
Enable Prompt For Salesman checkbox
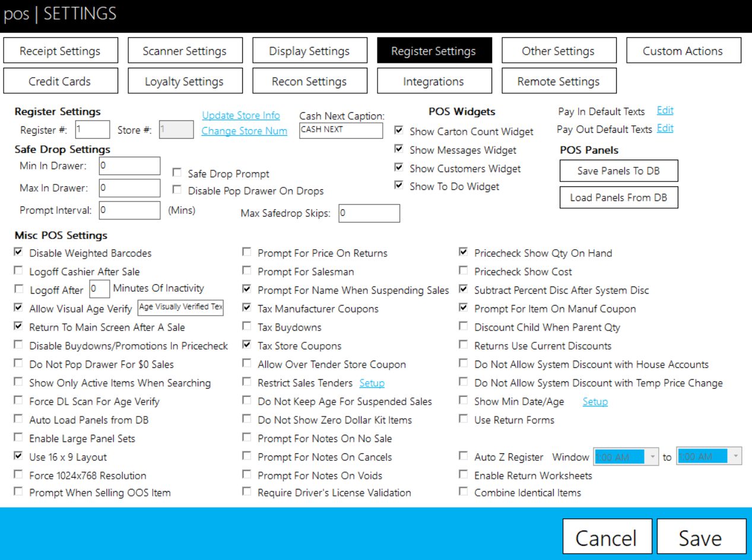tap(246, 271)
